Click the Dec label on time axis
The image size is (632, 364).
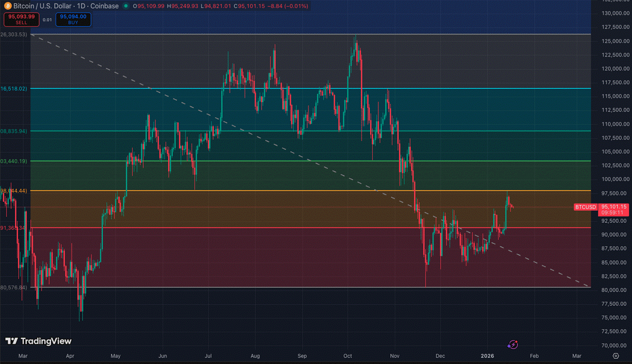click(441, 356)
